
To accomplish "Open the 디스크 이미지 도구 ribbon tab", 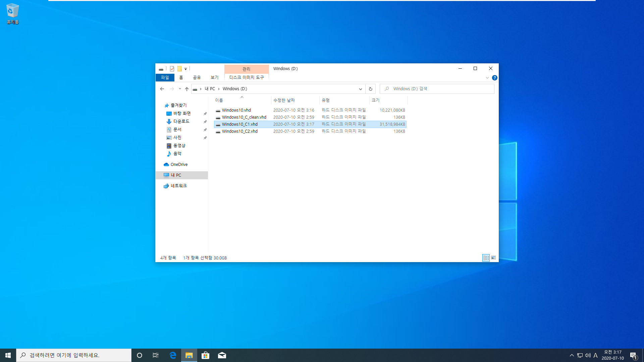I will pyautogui.click(x=247, y=77).
